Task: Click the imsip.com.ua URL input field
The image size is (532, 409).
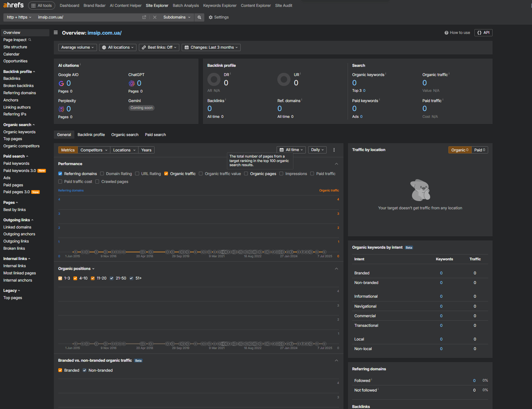Action: 89,17
